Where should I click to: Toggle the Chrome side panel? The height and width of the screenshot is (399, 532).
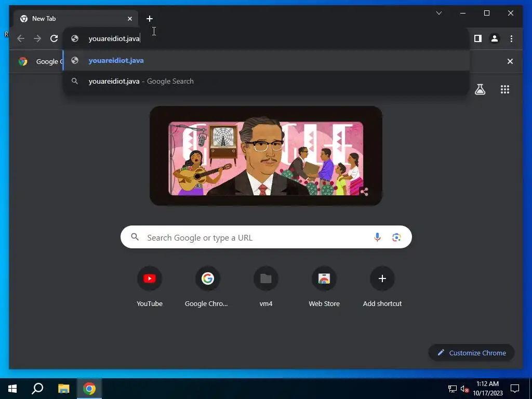[x=478, y=38]
